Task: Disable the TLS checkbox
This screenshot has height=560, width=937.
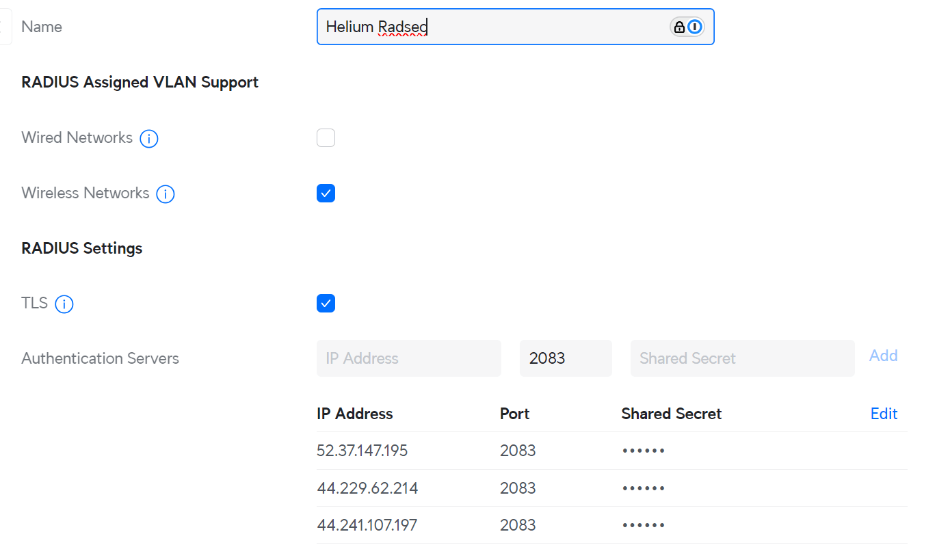Action: click(x=326, y=304)
